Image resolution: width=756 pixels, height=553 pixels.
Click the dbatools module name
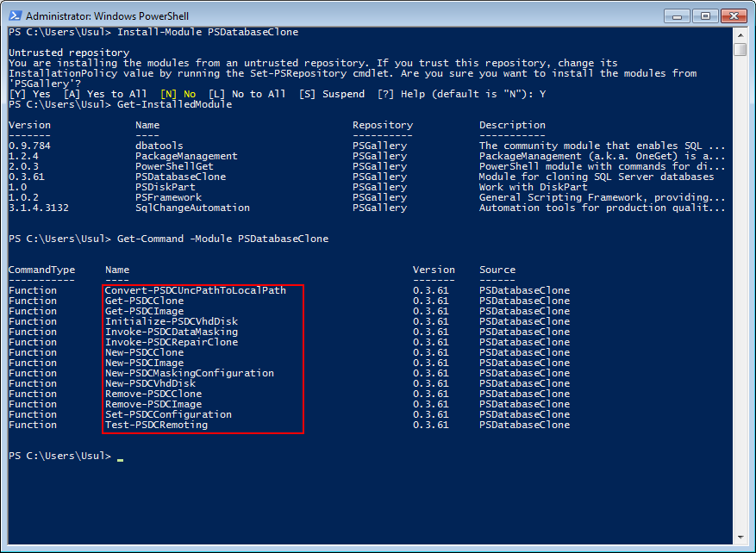click(159, 146)
